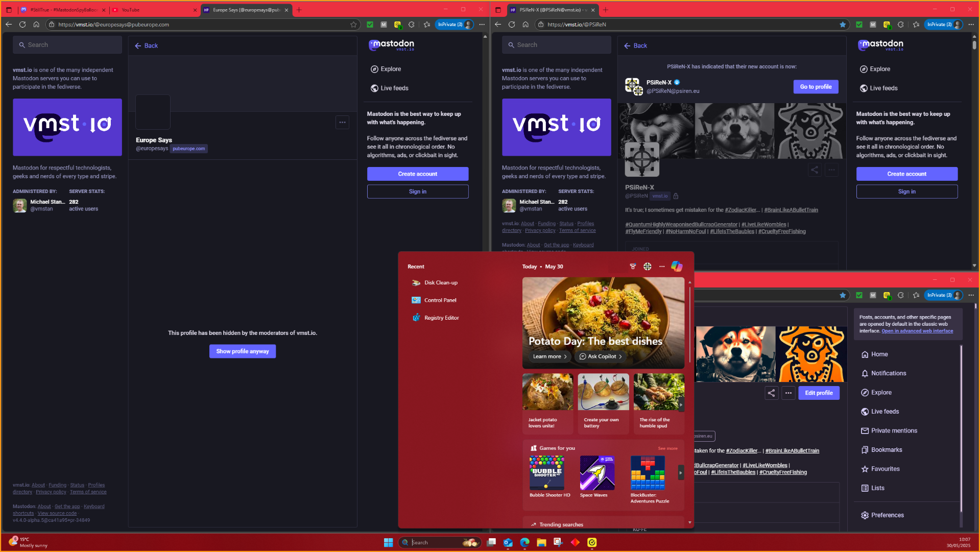Open the three-dot options in the widgets panel header
980x552 pixels.
click(x=662, y=267)
